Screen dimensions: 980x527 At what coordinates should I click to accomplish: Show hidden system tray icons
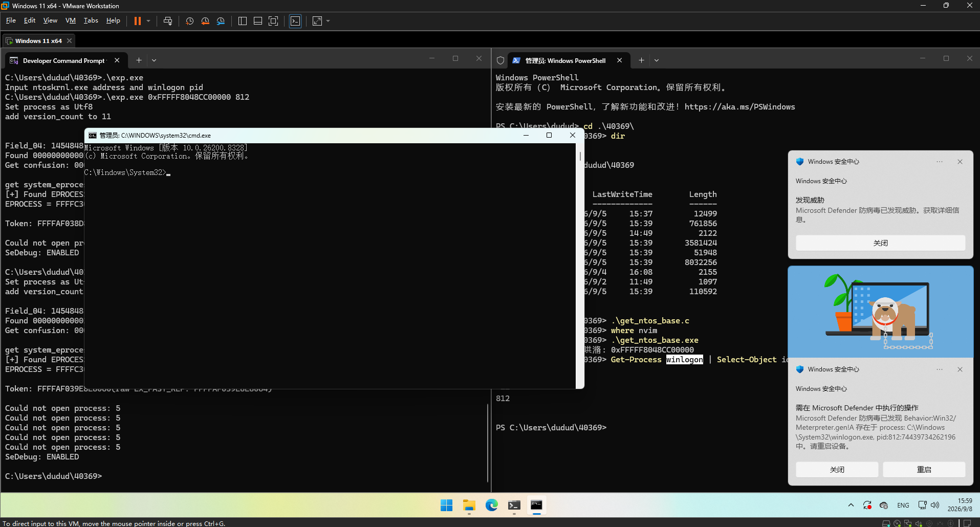(851, 506)
